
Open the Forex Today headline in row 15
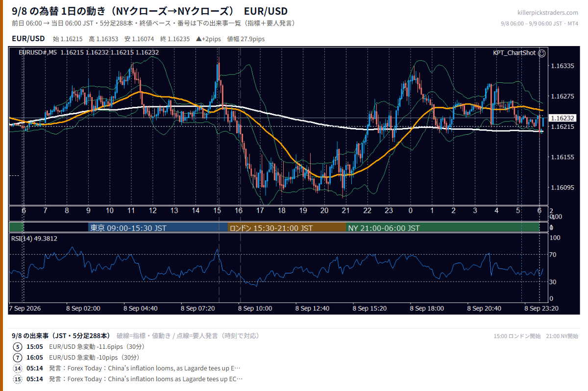coord(146,379)
